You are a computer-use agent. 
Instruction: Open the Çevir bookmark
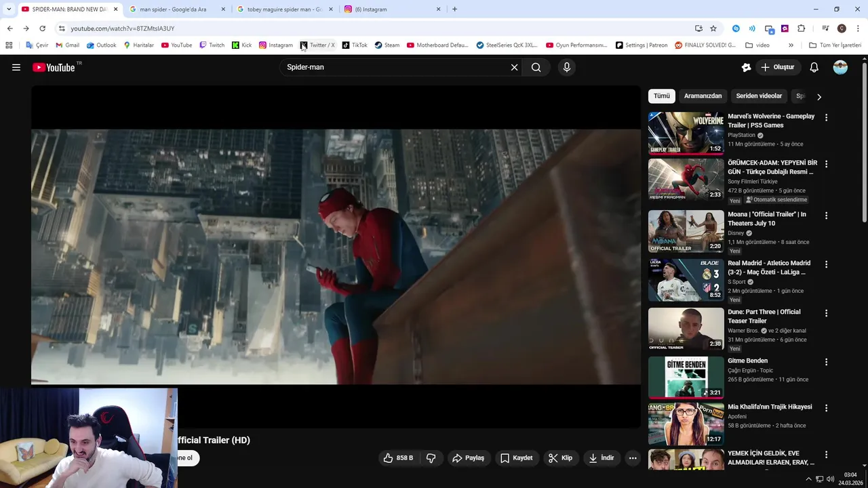[37, 45]
